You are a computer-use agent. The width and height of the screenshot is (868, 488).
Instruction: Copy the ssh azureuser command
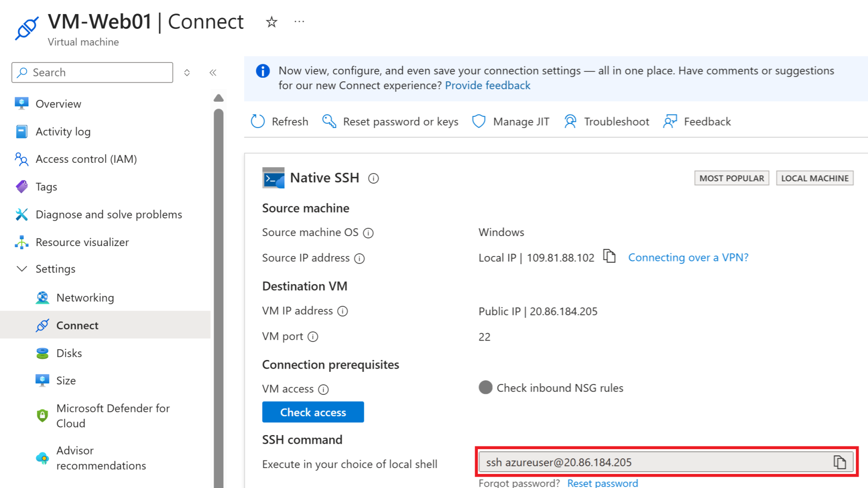[x=840, y=462]
